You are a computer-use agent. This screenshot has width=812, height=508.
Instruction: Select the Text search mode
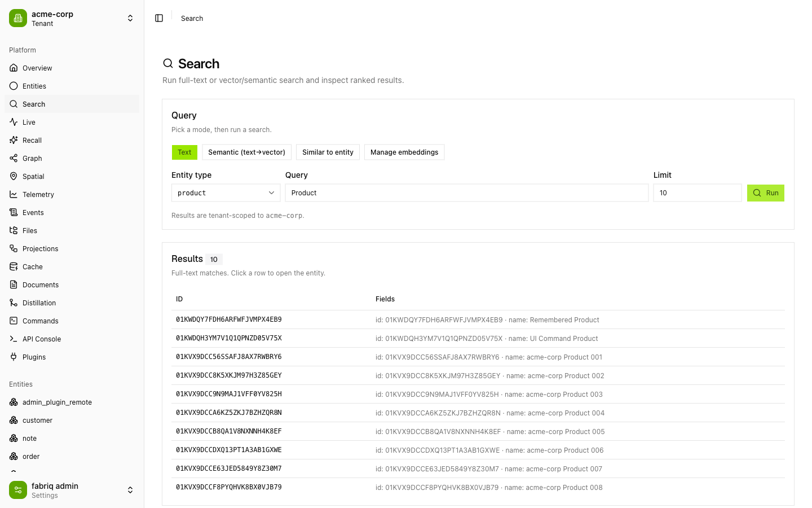pos(184,152)
